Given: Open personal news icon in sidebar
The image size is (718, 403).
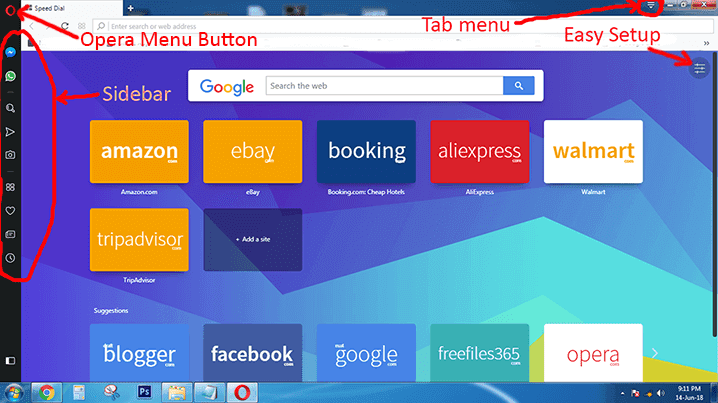Looking at the screenshot, I should [x=10, y=234].
